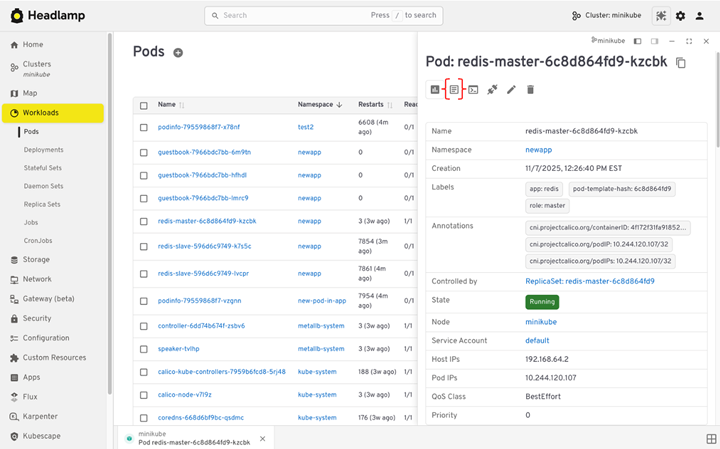
Task: Open the minikube node link
Action: click(541, 322)
